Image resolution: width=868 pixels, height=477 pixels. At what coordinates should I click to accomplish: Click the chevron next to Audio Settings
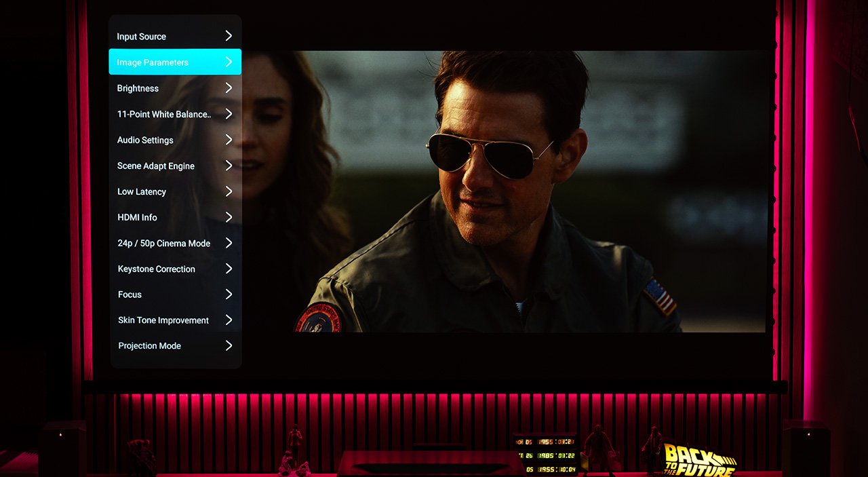229,140
